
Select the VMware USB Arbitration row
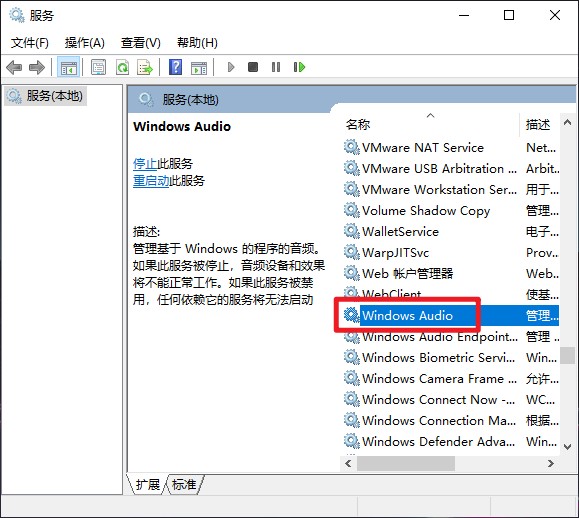click(x=450, y=168)
